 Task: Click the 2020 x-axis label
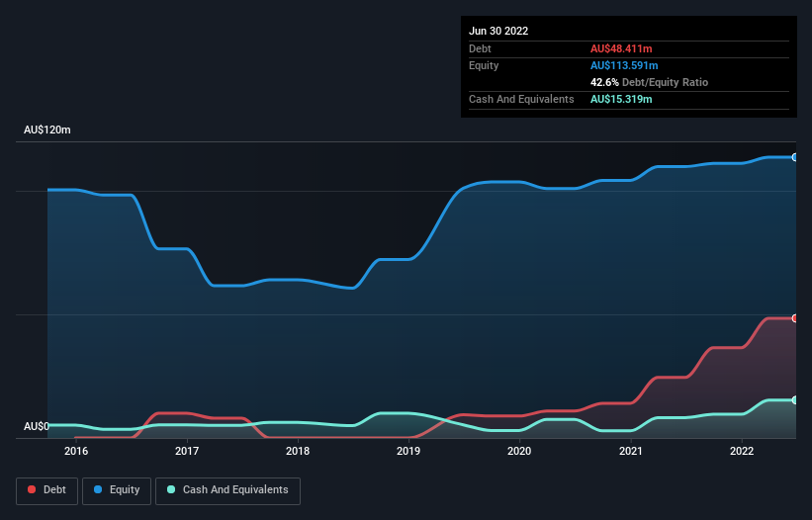click(519, 451)
